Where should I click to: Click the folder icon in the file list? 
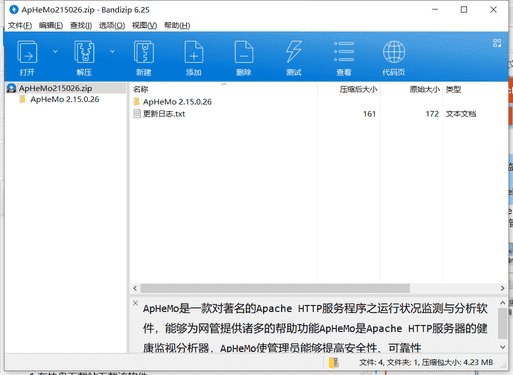click(x=137, y=101)
